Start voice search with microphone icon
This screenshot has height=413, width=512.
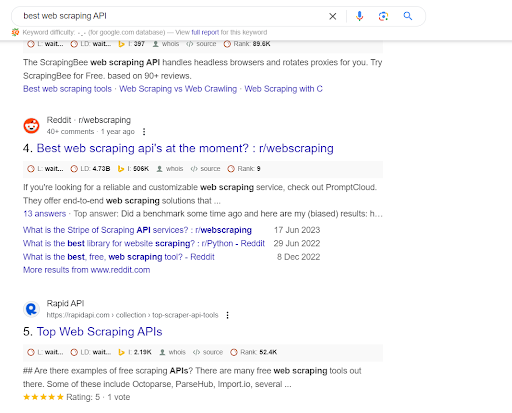pyautogui.click(x=359, y=16)
